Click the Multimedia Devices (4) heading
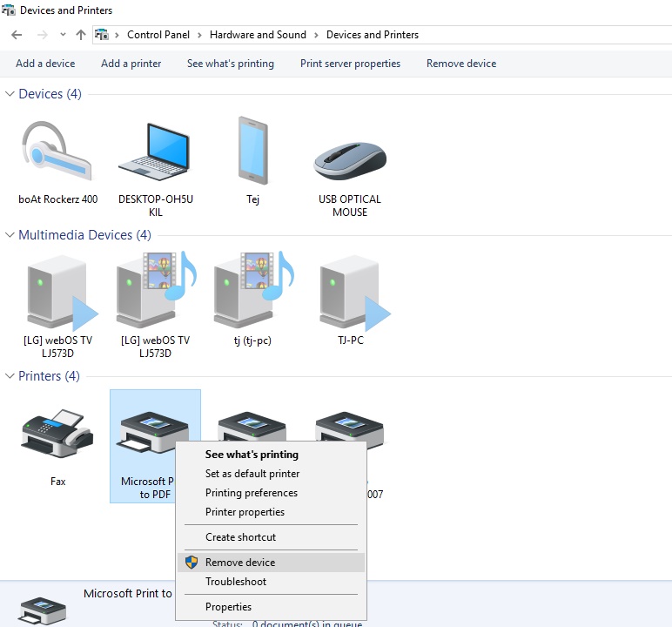Image resolution: width=672 pixels, height=627 pixels. [84, 234]
